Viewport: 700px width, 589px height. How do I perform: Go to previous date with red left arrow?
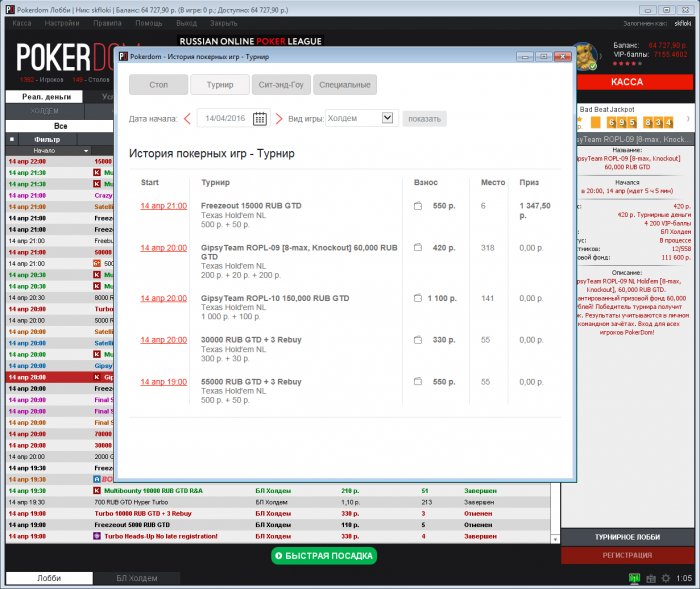(187, 119)
